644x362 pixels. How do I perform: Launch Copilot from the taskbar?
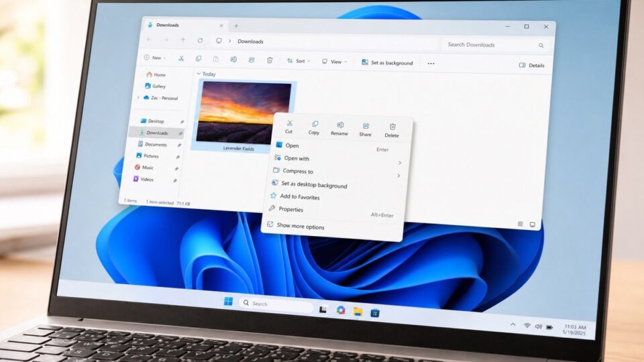click(x=341, y=310)
